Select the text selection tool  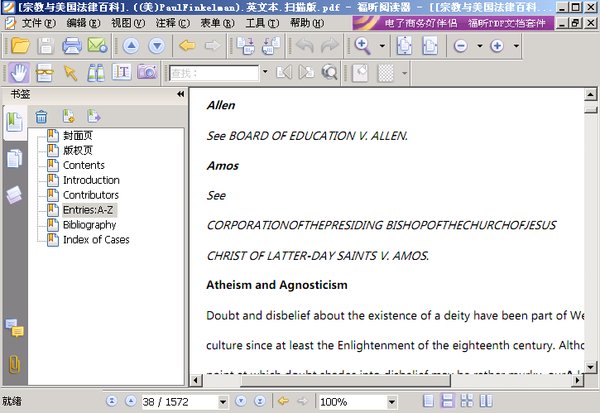(x=121, y=72)
